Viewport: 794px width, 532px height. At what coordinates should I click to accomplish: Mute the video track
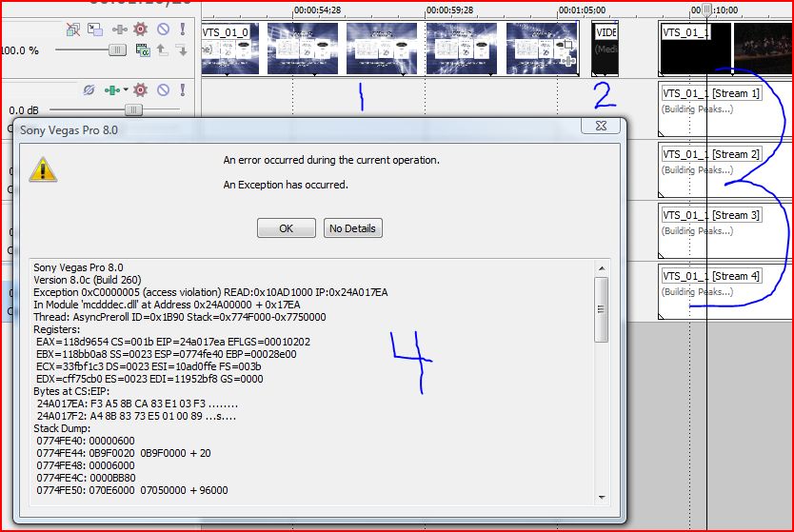tap(162, 30)
